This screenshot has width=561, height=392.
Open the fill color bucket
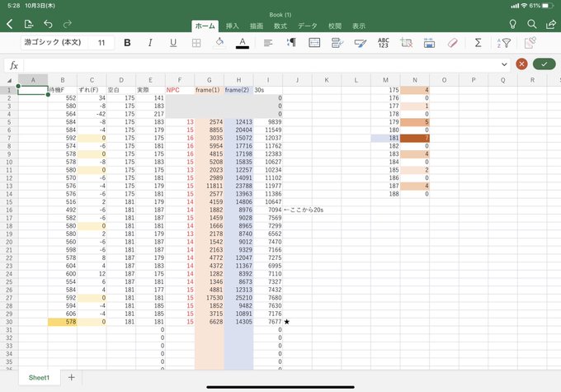point(219,43)
